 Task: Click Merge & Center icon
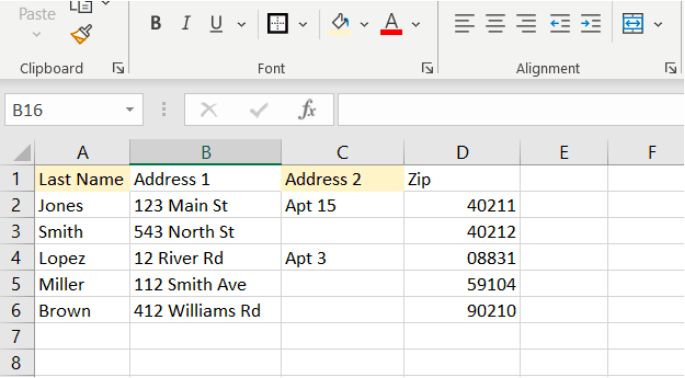[x=633, y=23]
